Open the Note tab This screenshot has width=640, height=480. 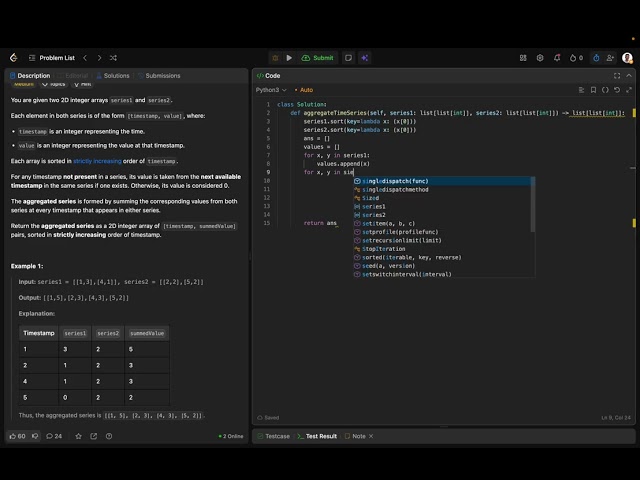355,436
